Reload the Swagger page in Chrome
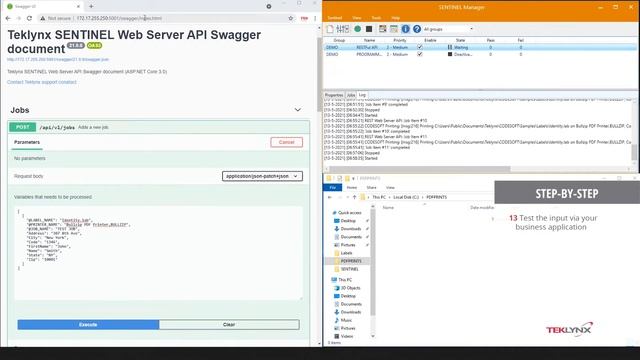This screenshot has height=360, width=640. 29,18
